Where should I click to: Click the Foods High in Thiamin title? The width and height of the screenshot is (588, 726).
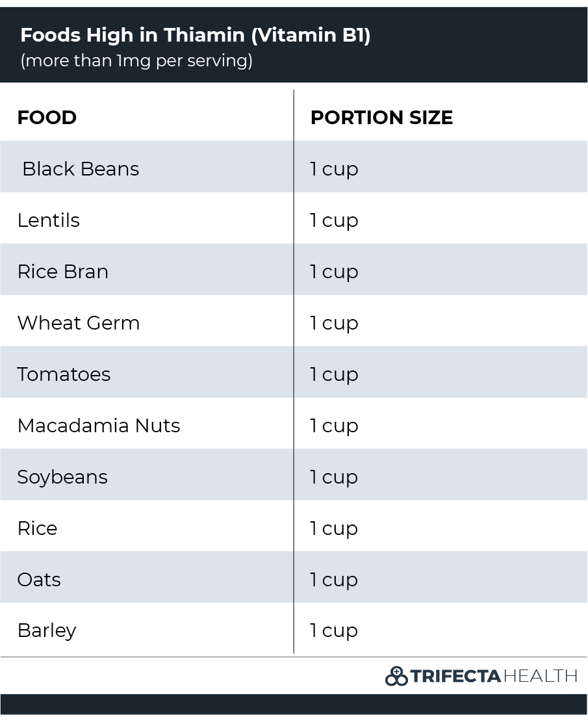[x=196, y=35]
